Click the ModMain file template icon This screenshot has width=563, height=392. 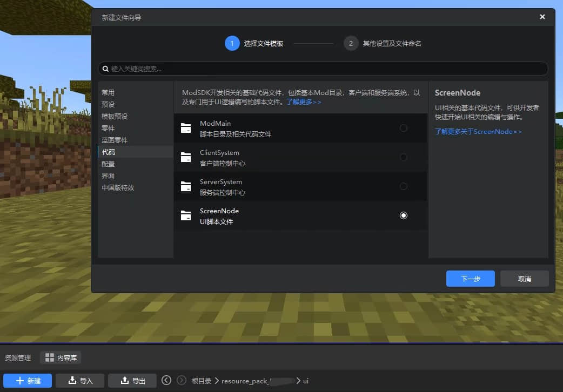pos(186,129)
